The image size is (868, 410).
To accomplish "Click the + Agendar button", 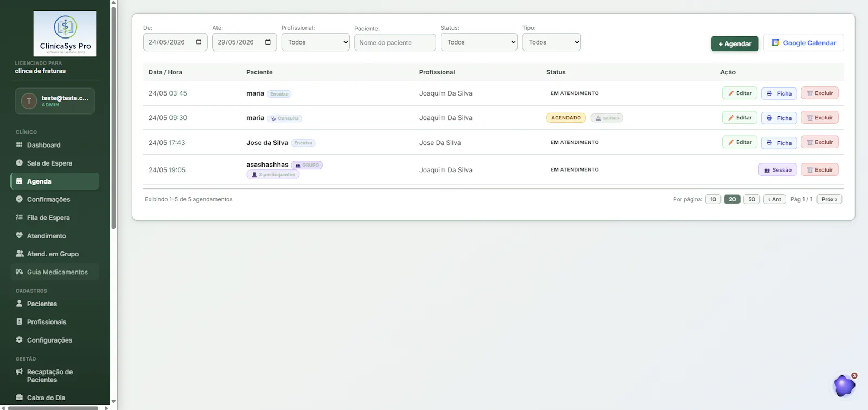I will tap(735, 43).
